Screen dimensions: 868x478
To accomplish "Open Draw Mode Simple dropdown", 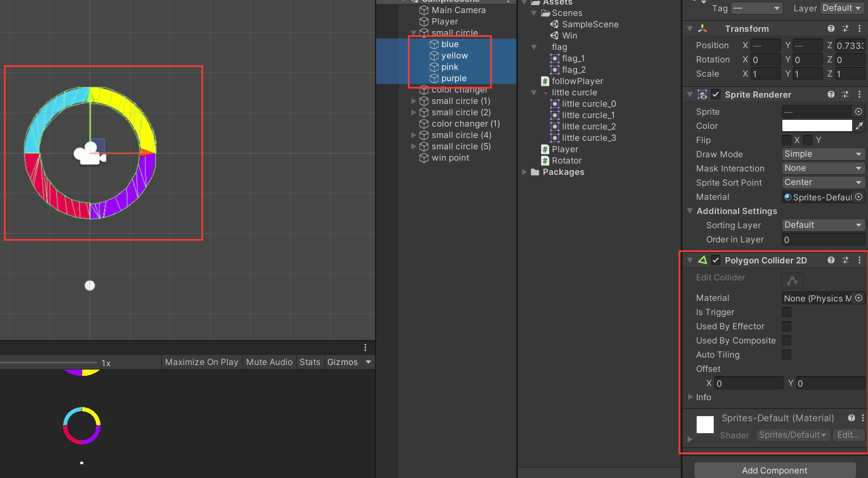I will (x=823, y=154).
